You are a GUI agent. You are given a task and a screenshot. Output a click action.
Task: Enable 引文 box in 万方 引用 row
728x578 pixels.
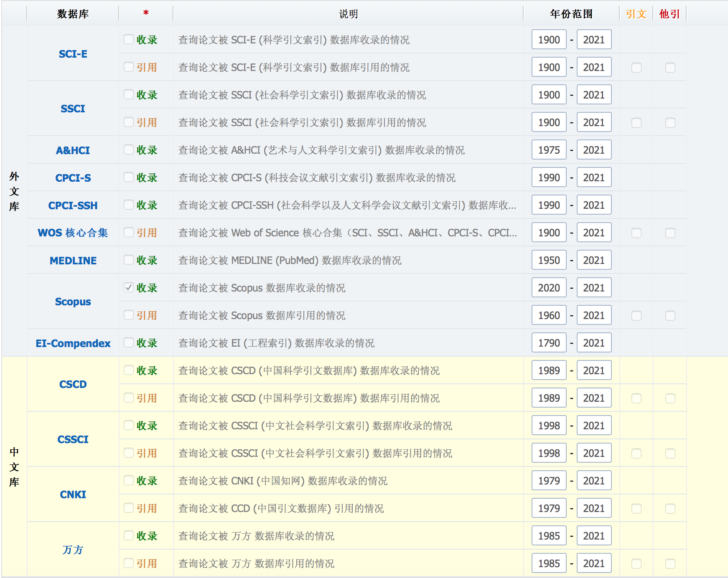coord(636,564)
